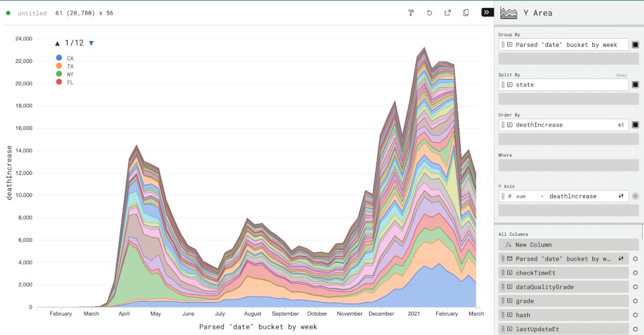Activate the checkTimeEt column radio toggle
The width and height of the screenshot is (644, 335).
tap(635, 273)
